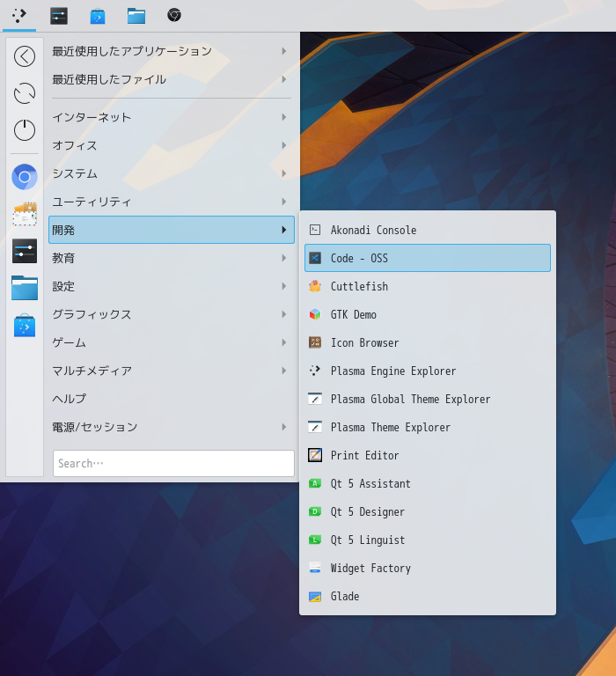
Task: Click the Akonadi Console icon
Action: click(315, 230)
